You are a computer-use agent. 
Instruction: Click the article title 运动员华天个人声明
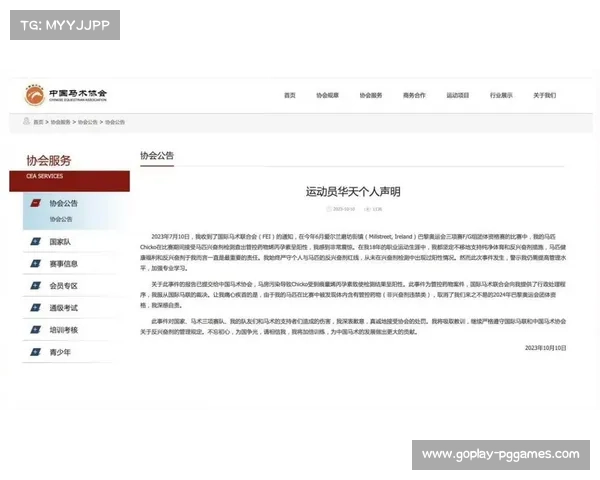pyautogui.click(x=353, y=192)
